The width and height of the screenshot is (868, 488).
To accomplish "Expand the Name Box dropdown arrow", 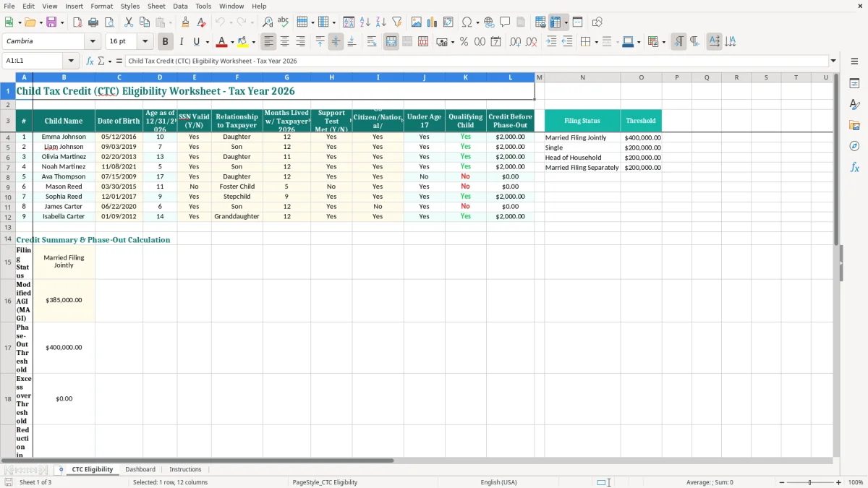I will point(71,61).
